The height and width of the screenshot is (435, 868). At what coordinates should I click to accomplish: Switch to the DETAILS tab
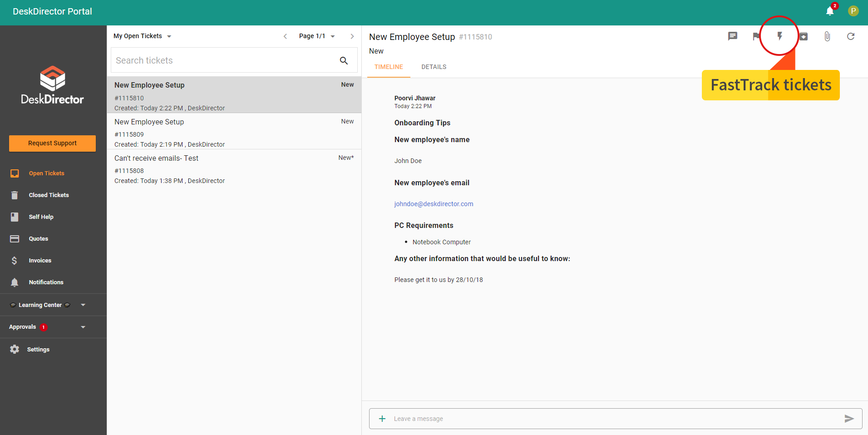click(434, 67)
